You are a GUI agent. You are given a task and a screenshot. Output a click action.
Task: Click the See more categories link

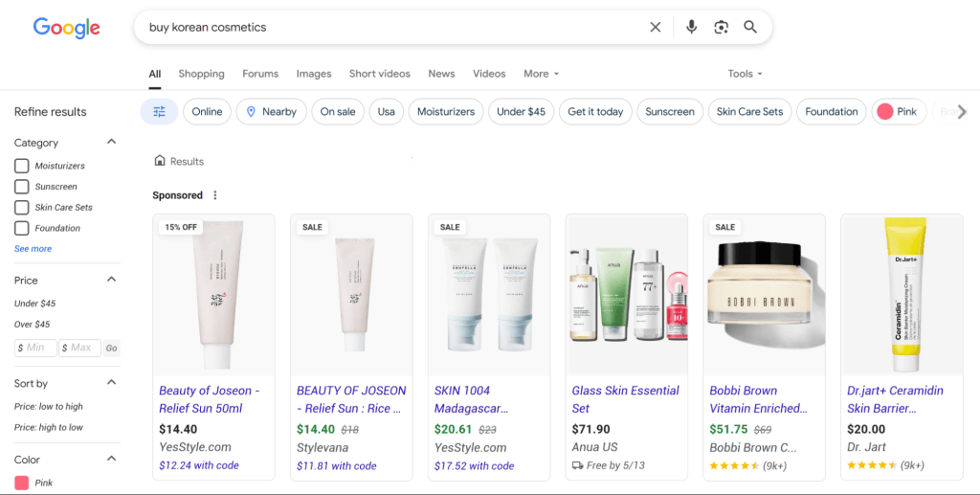click(x=33, y=249)
